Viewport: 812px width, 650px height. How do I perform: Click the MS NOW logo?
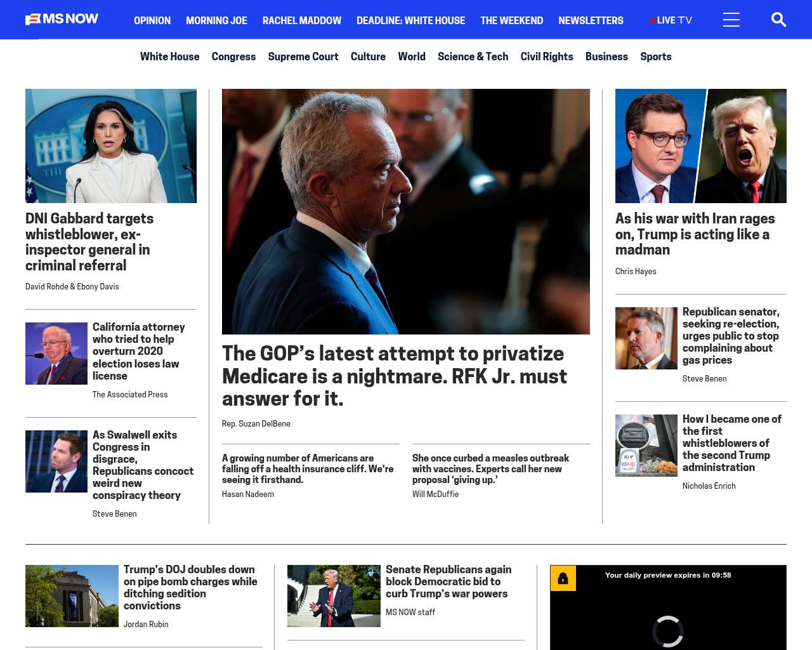tap(62, 19)
